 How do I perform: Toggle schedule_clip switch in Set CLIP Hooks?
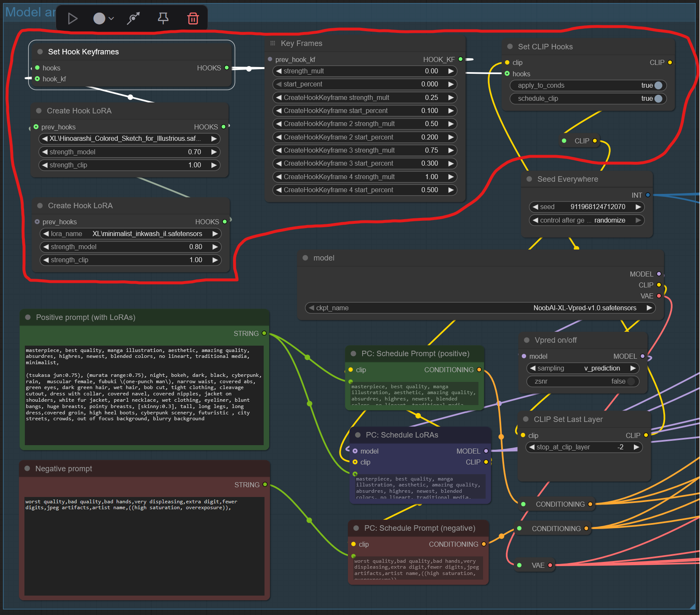[658, 99]
